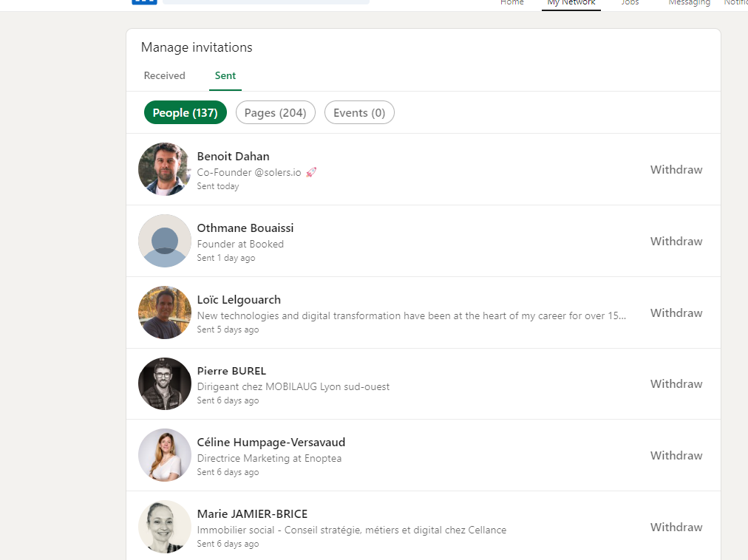Click 'Sent 1 day ago' text

[226, 258]
